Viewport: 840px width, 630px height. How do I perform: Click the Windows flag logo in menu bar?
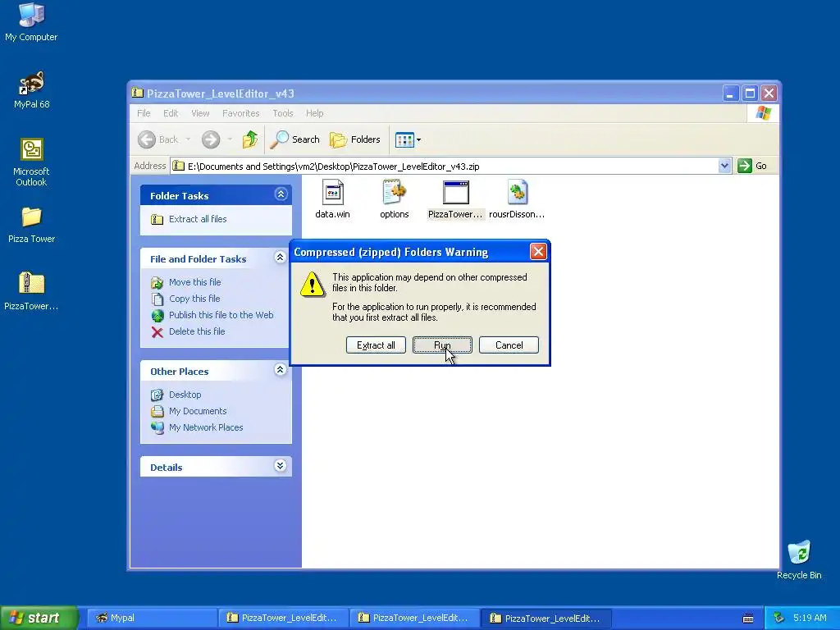pos(764,113)
